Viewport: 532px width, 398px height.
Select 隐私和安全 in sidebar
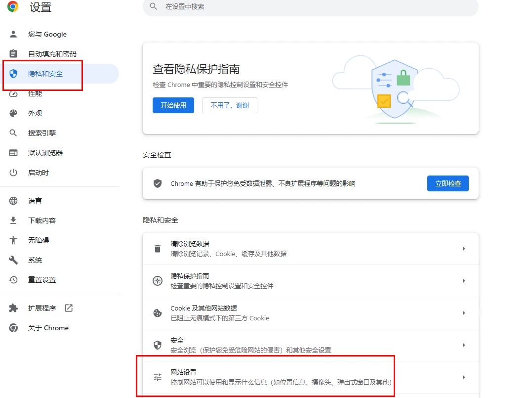(x=59, y=74)
